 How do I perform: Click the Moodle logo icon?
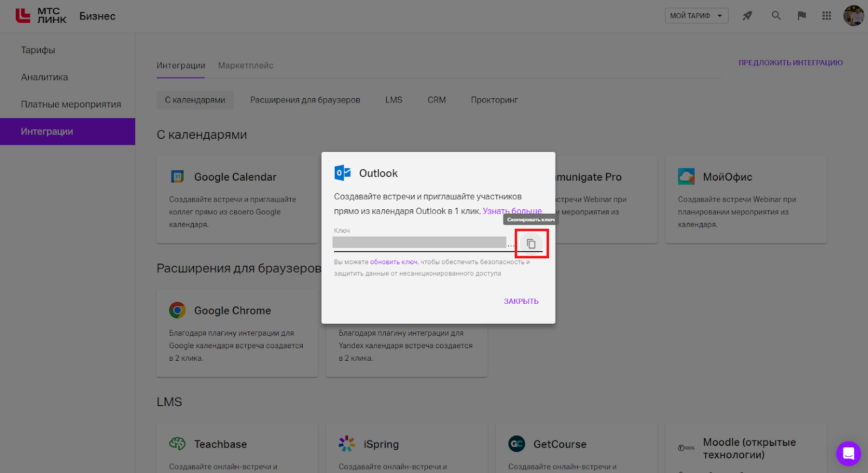click(686, 448)
